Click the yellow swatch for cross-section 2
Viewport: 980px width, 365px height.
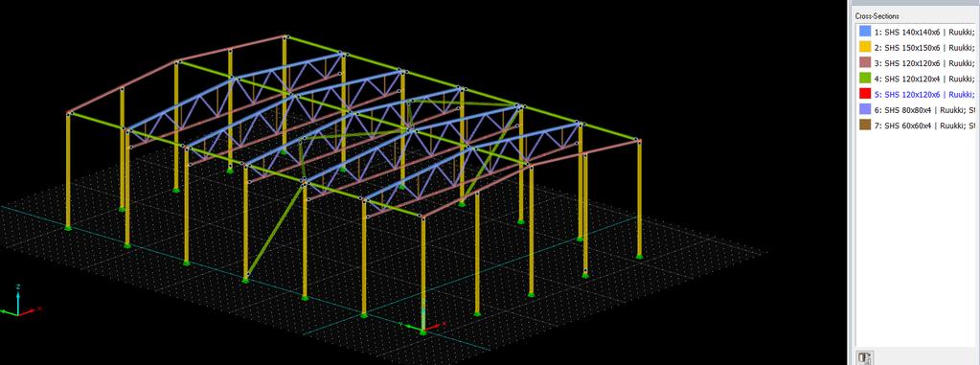865,47
